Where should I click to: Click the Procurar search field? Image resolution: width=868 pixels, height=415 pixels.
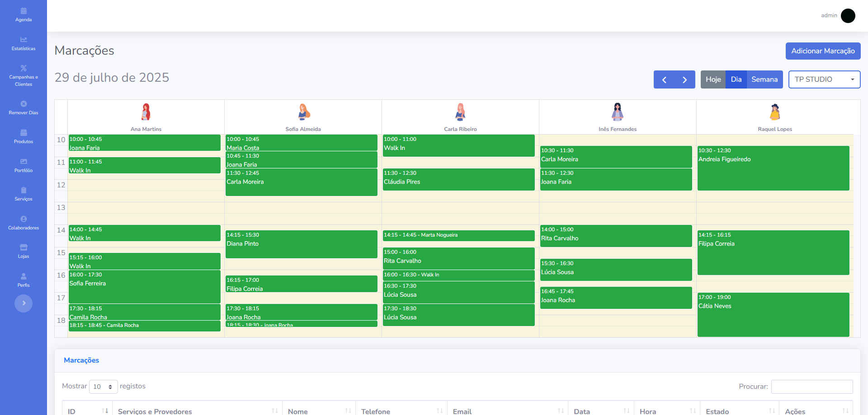tap(811, 387)
